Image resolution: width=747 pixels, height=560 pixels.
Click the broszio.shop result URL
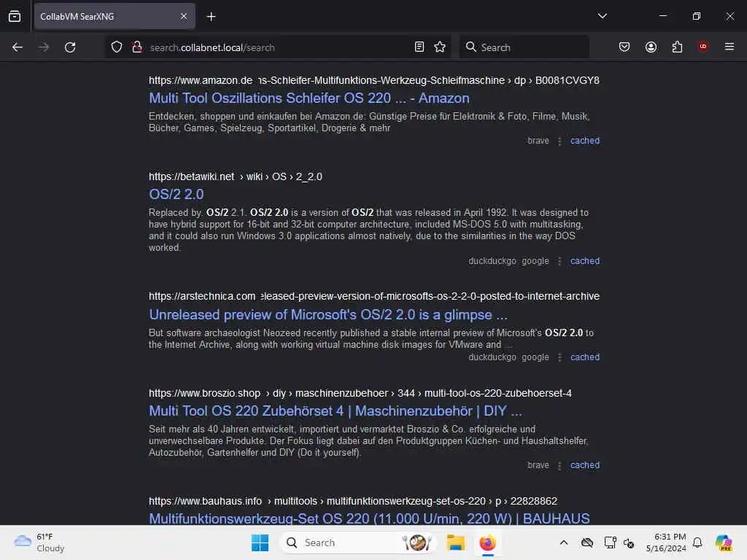(360, 393)
